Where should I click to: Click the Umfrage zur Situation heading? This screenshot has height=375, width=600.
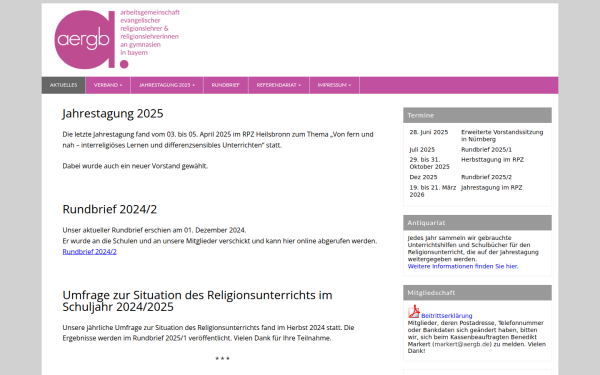(197, 301)
